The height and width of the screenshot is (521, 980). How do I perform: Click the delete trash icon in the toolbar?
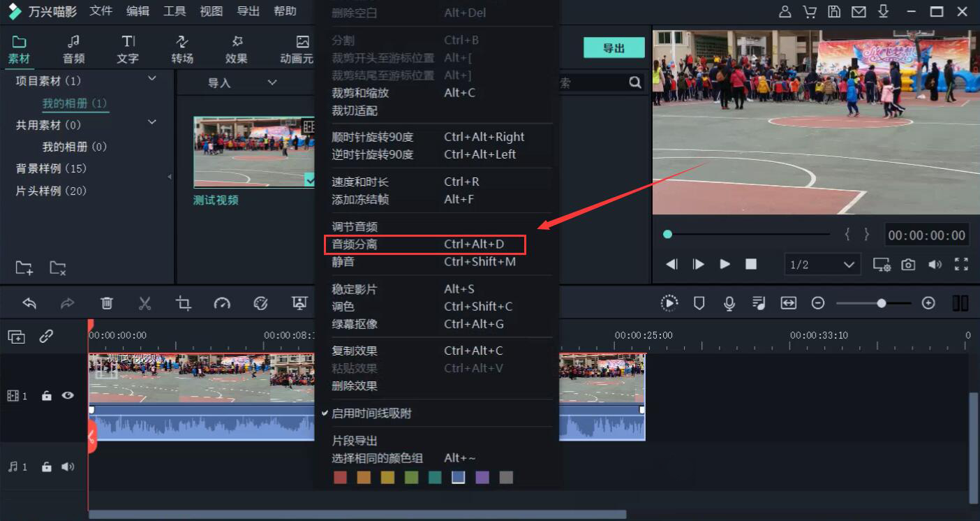(x=106, y=303)
